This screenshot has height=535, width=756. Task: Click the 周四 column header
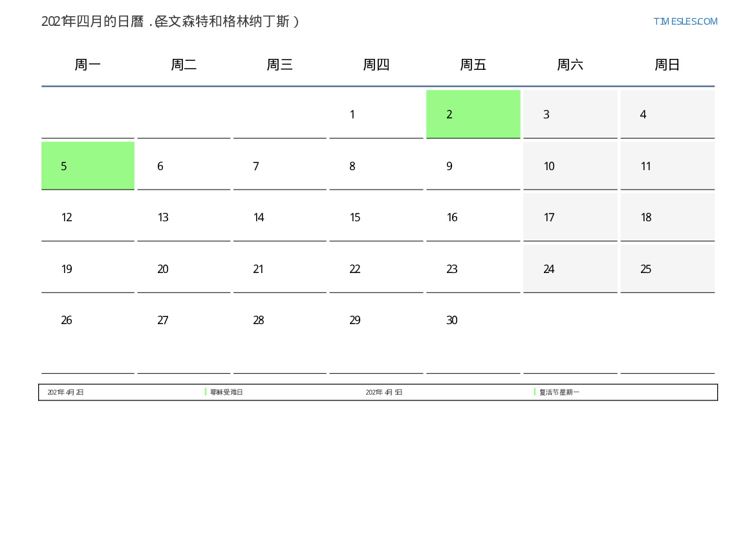[x=376, y=65]
